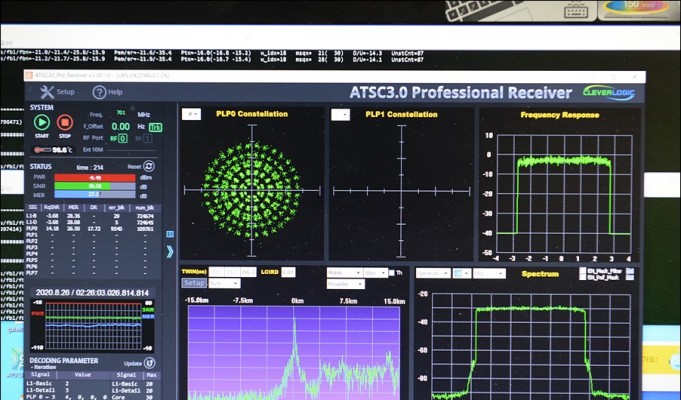The height and width of the screenshot is (400, 681).
Task: Open the Auto dropdown next to Setup
Action: (x=224, y=283)
